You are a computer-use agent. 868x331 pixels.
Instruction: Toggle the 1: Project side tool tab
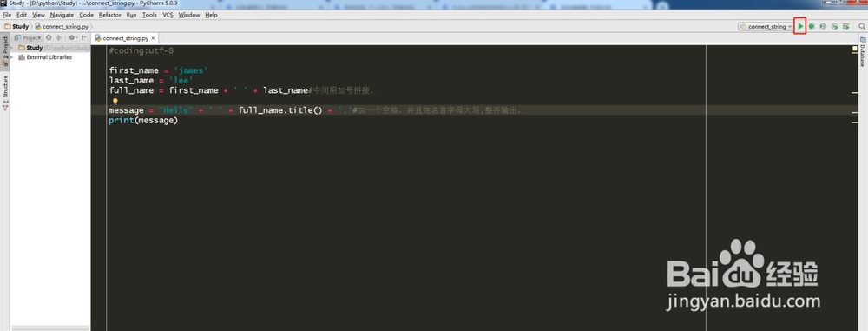coord(5,51)
